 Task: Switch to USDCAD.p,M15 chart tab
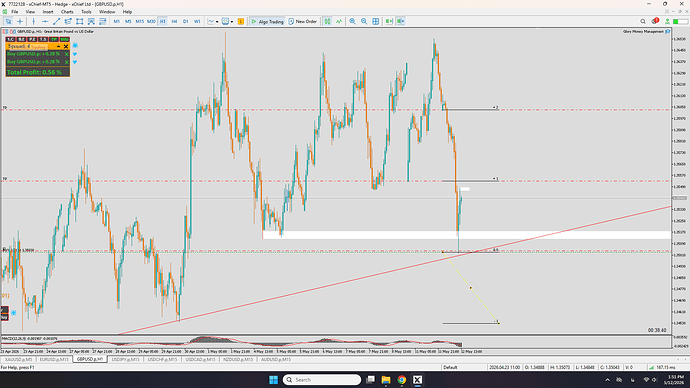coord(200,359)
